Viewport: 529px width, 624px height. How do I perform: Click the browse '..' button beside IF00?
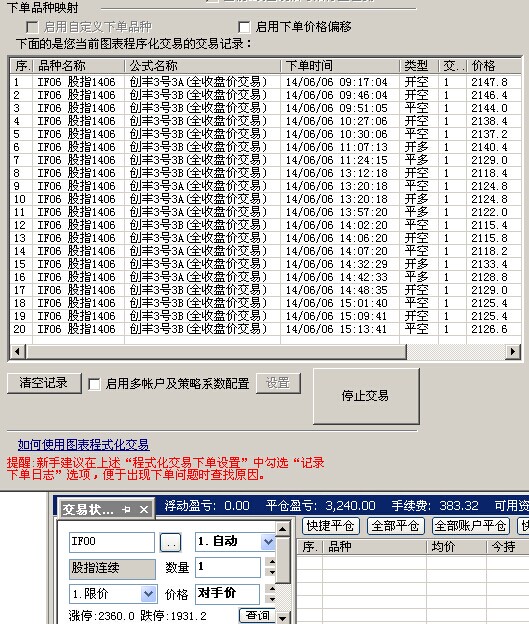click(170, 542)
